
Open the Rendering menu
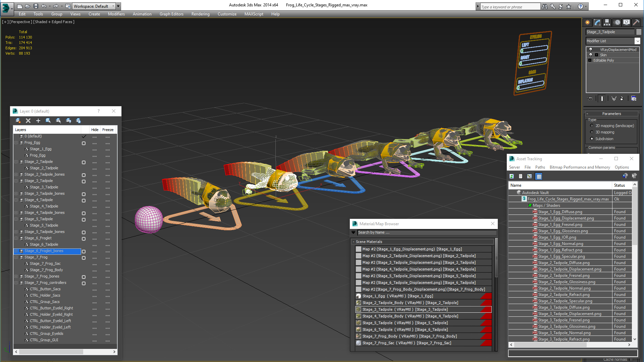pyautogui.click(x=200, y=14)
